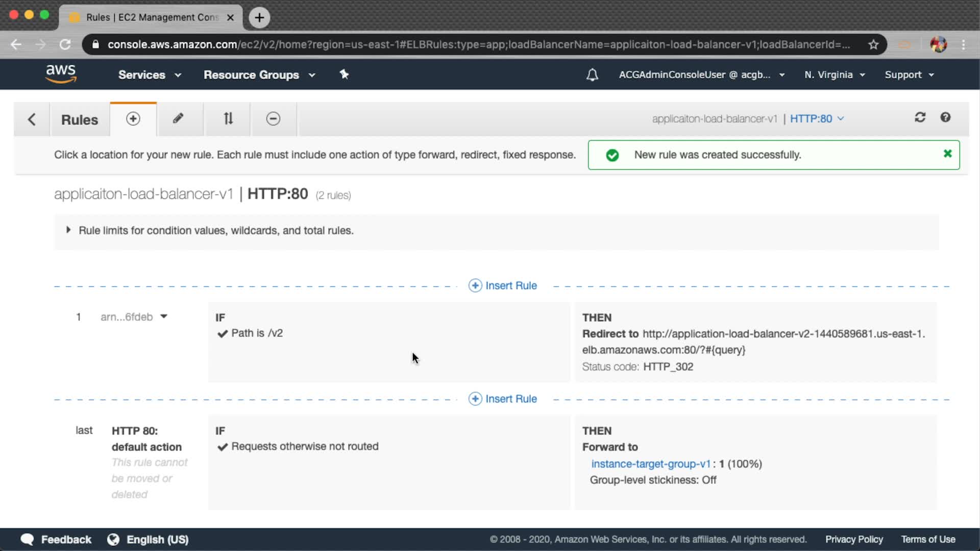The image size is (980, 551).
Task: Bookmark page with the star icon
Action: point(873,45)
